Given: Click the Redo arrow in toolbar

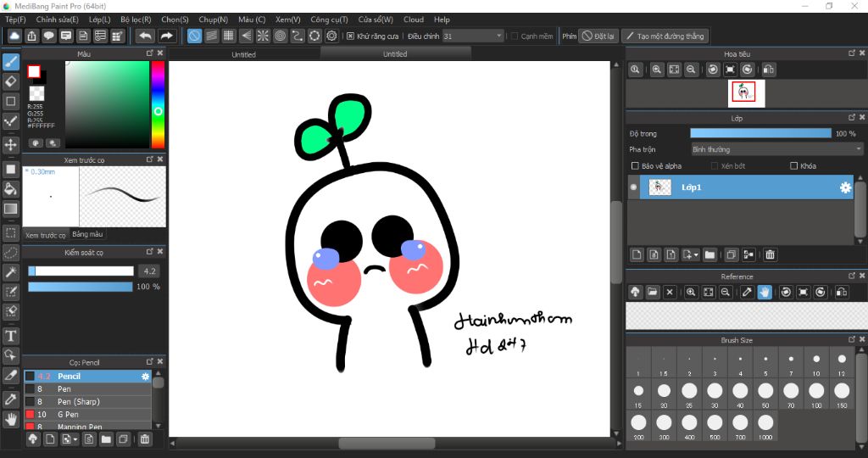Looking at the screenshot, I should (x=167, y=36).
